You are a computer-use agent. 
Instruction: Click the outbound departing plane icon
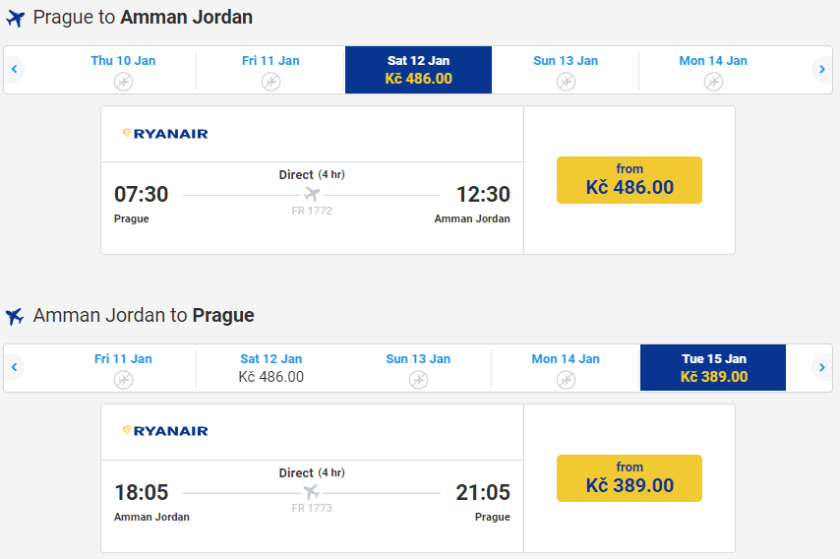(15, 18)
